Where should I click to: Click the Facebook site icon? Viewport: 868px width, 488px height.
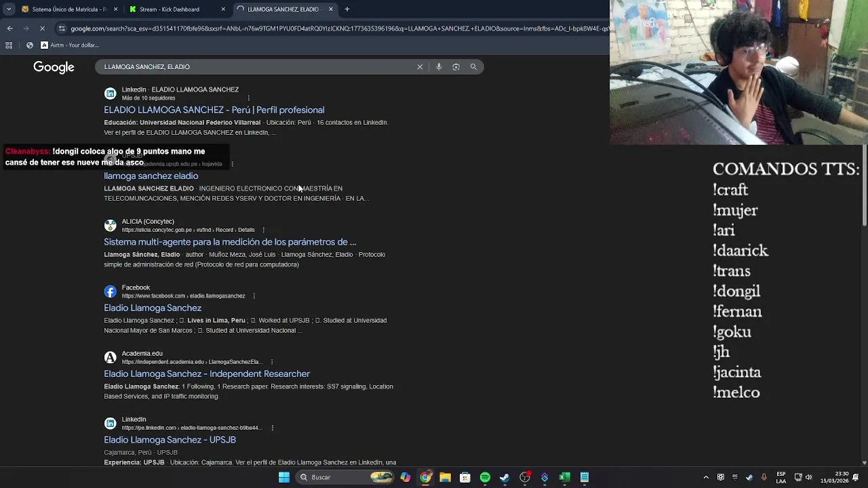[110, 291]
